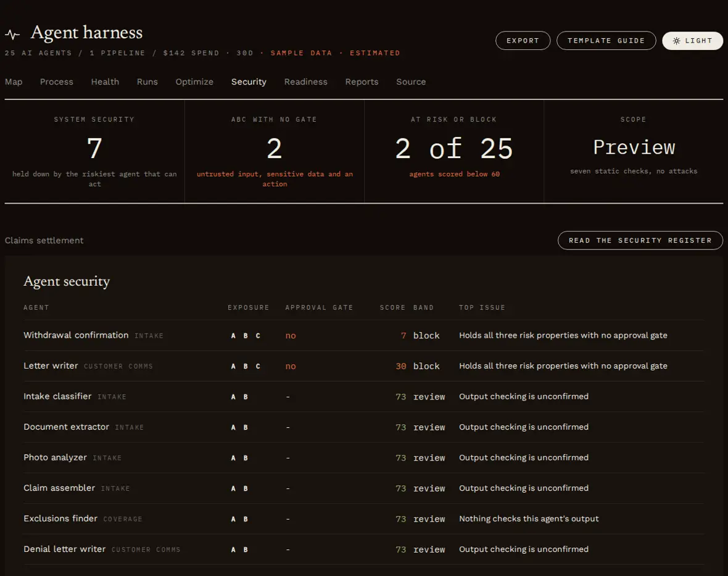Select the Withdrawal confirmation agent row
Image resolution: width=728 pixels, height=576 pixels.
[363, 335]
